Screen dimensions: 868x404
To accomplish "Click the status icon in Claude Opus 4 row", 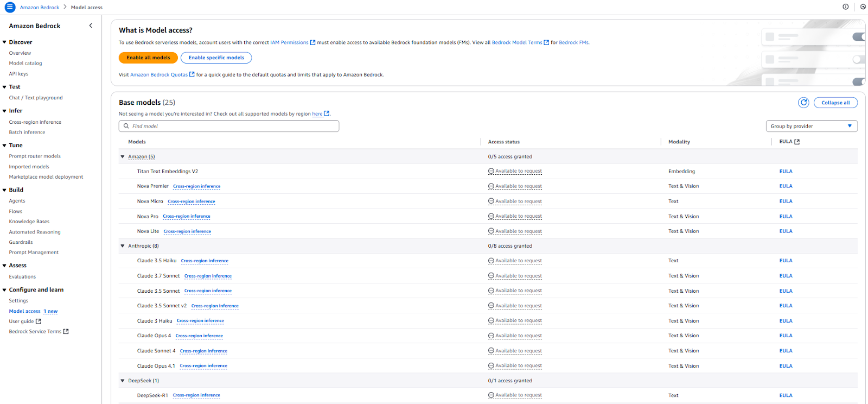I will 491,336.
